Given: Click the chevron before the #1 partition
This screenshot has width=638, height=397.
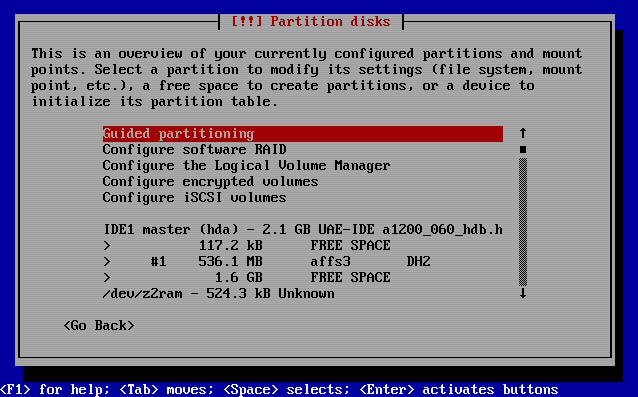Looking at the screenshot, I should (x=107, y=262).
